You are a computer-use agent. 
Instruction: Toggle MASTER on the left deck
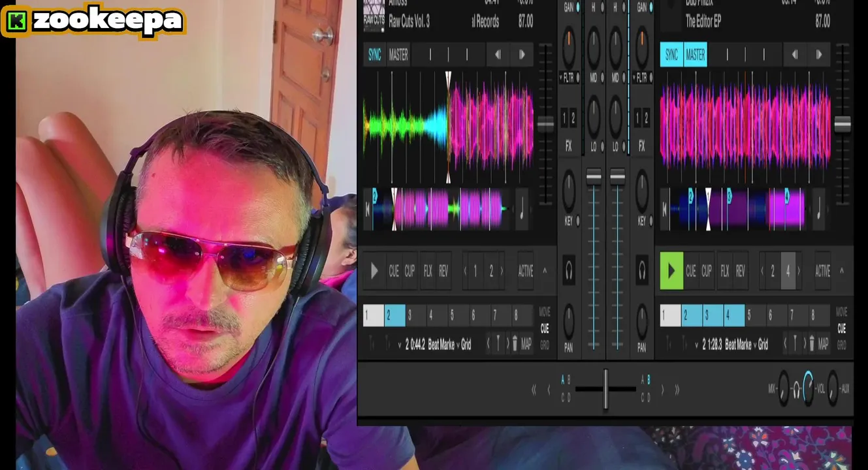398,55
